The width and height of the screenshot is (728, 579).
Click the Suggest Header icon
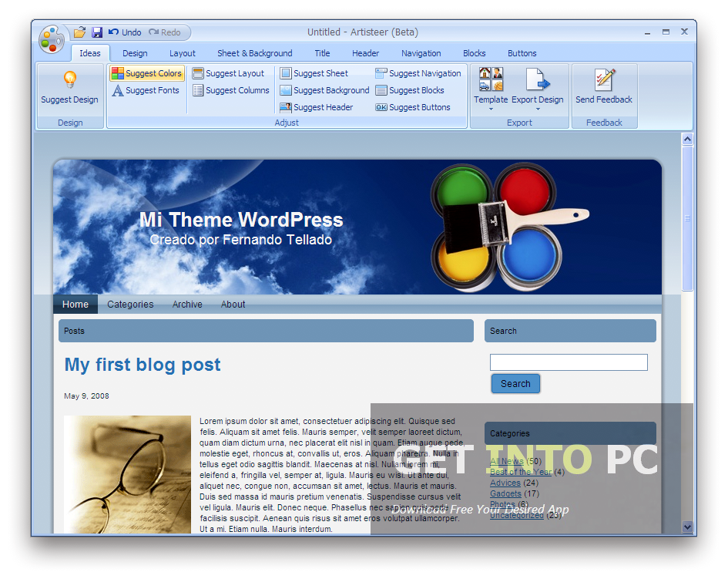(x=286, y=107)
